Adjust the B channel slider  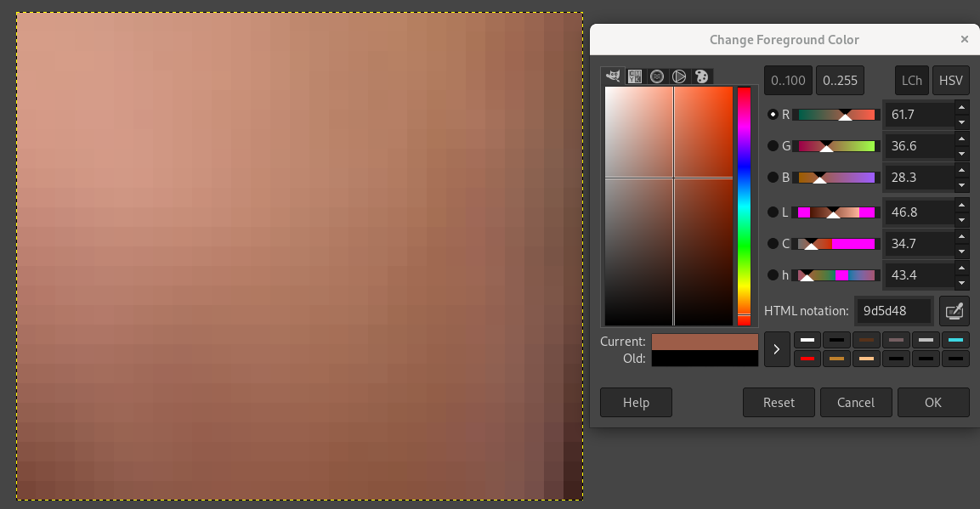point(836,178)
